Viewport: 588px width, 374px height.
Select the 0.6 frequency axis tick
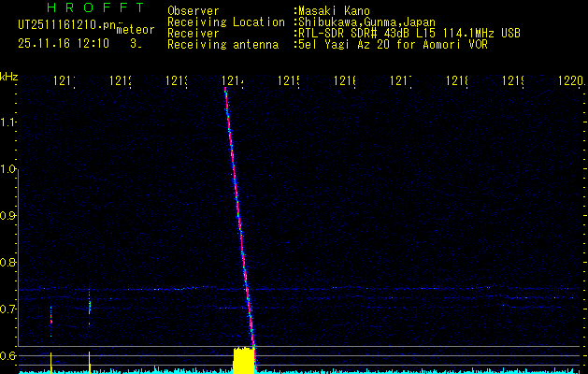pyautogui.click(x=9, y=355)
